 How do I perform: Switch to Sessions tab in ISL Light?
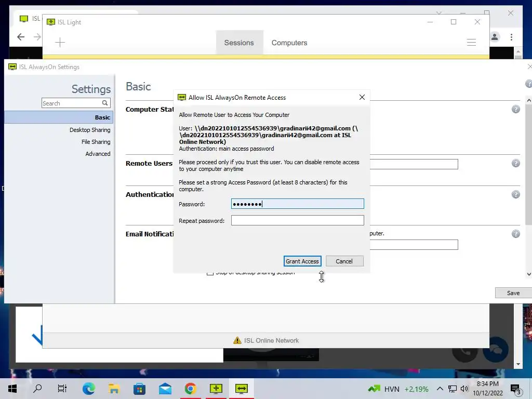[x=239, y=43]
